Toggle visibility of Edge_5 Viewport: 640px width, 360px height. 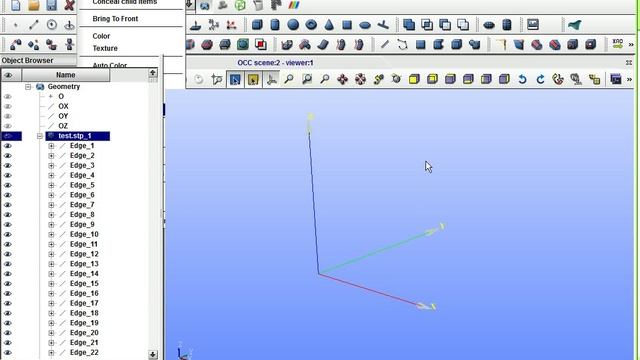[8, 185]
